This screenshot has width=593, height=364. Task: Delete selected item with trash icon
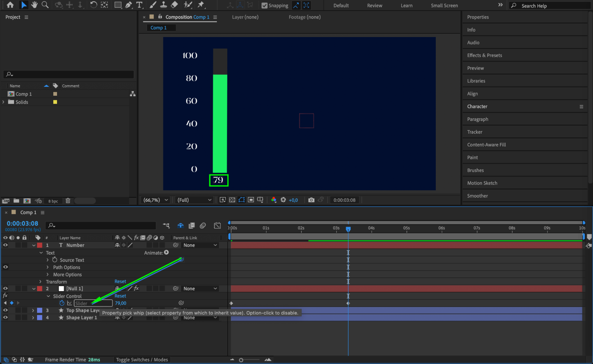tap(68, 201)
